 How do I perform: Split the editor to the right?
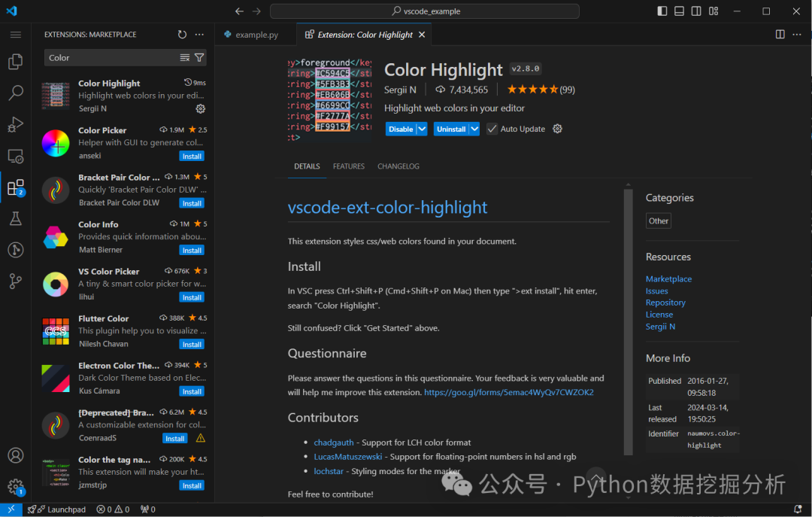tap(780, 34)
